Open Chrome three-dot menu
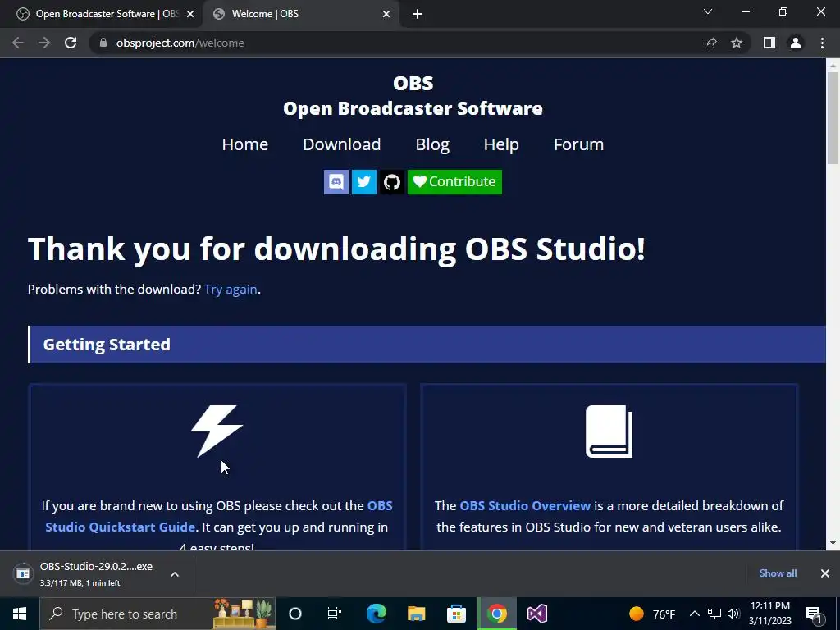The image size is (840, 630). click(x=822, y=43)
